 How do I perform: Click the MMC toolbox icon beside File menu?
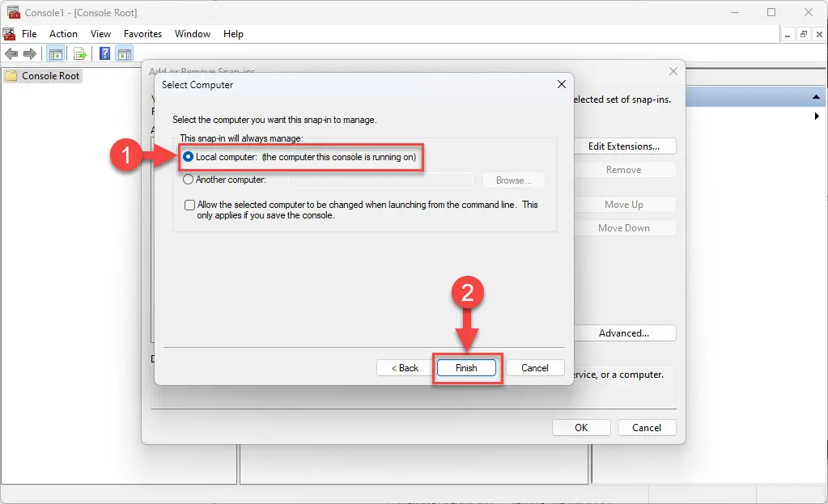point(9,34)
